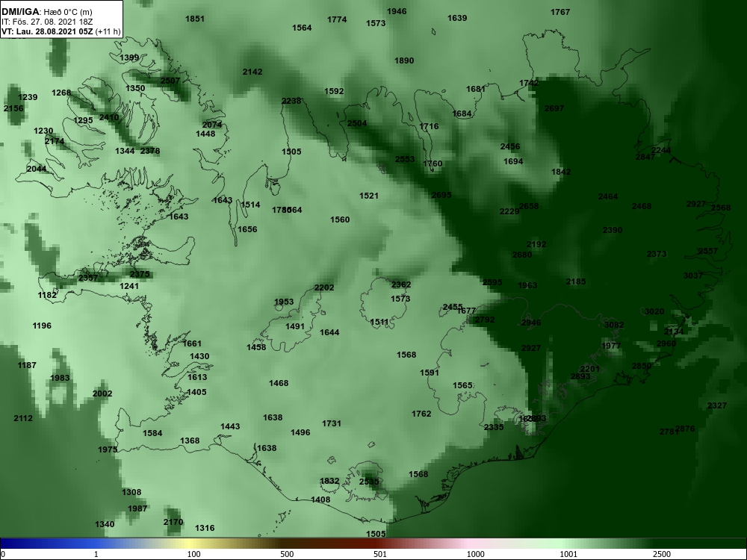Select the value 1399 in the Westfjords

[129, 58]
